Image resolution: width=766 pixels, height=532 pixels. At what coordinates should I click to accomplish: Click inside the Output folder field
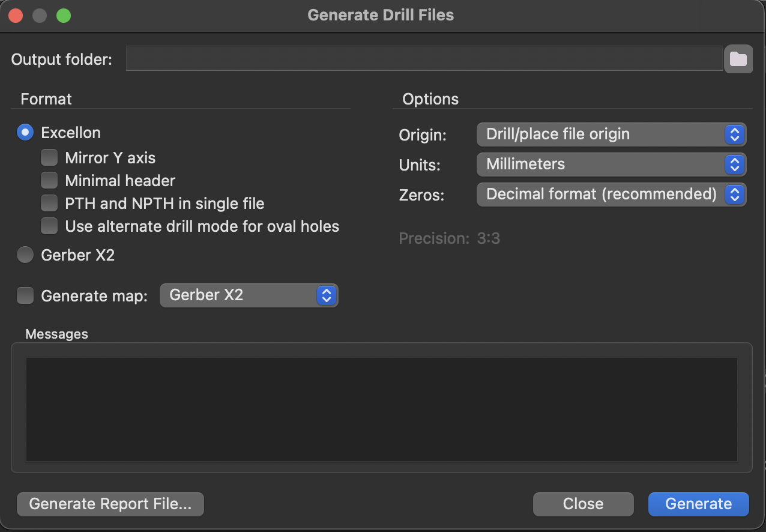tap(423, 59)
